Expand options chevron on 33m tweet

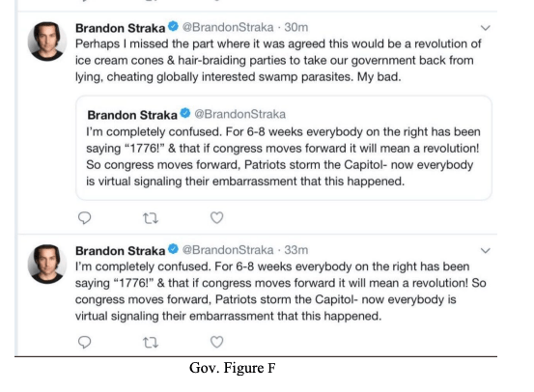tap(486, 251)
